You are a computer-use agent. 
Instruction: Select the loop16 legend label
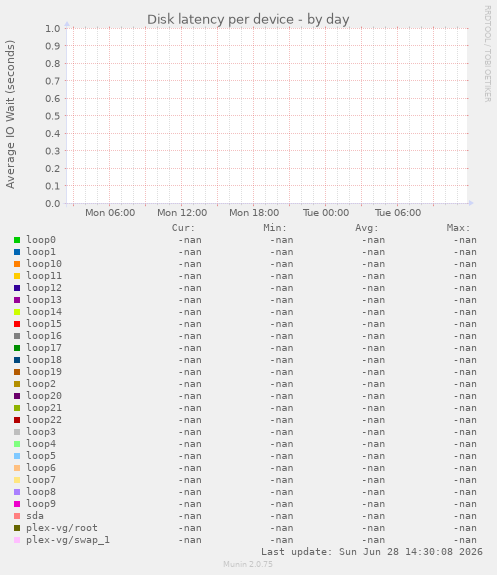44,336
